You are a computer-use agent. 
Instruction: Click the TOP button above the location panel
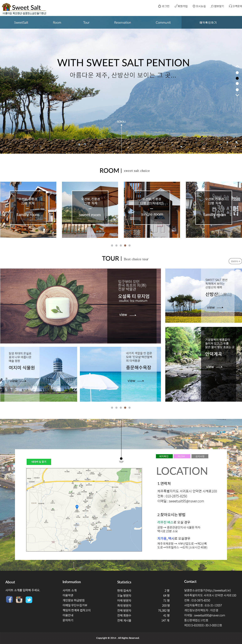(121, 460)
